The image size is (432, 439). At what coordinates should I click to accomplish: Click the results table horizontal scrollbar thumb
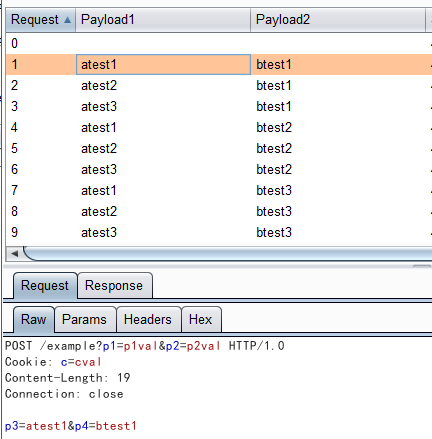coord(228,254)
